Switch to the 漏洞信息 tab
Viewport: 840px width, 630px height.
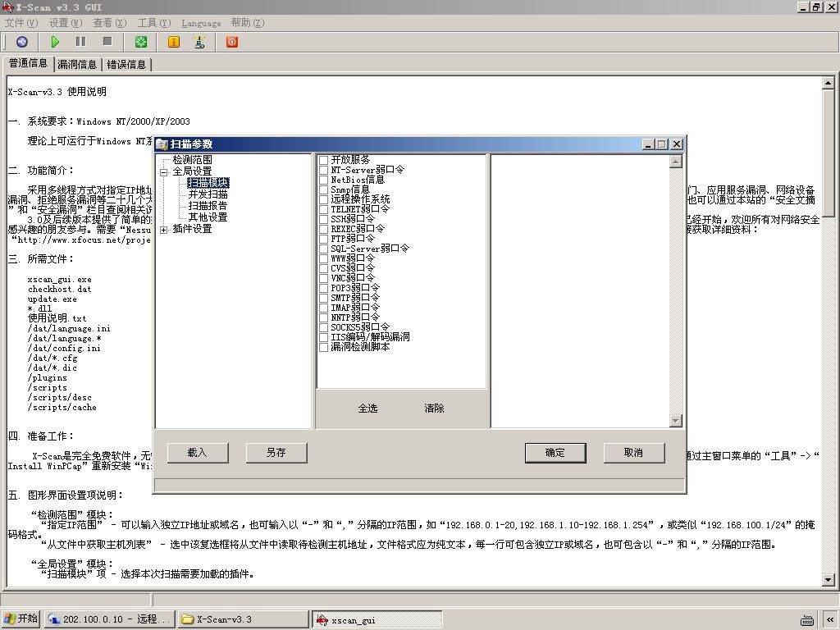(77, 65)
